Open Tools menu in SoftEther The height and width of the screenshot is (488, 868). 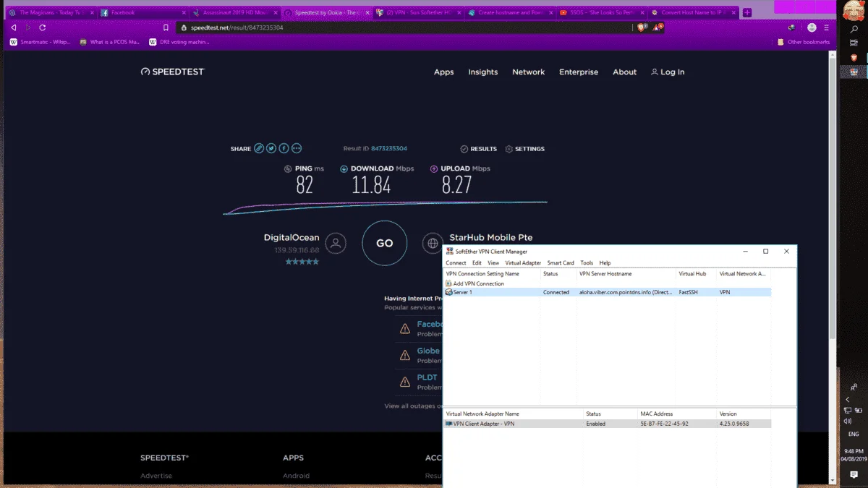(x=587, y=263)
